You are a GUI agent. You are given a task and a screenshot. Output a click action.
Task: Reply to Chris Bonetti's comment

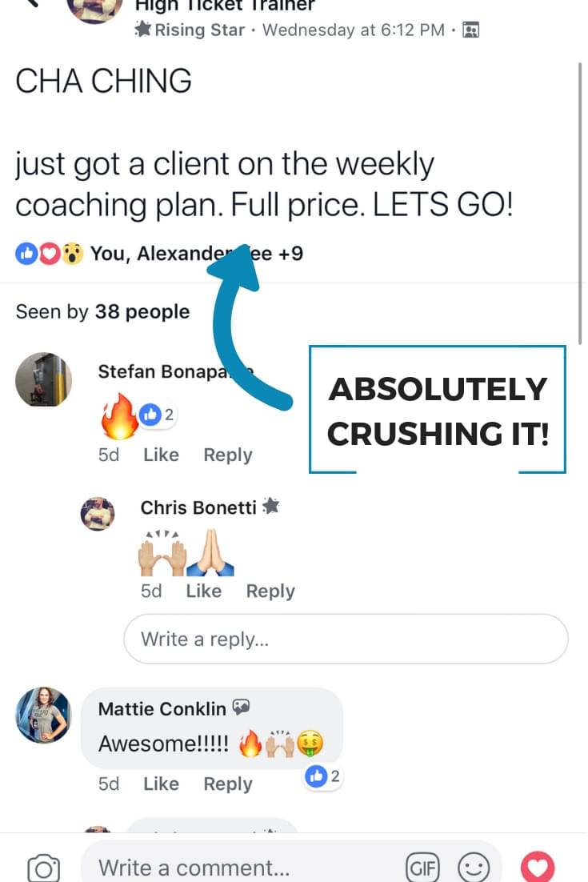270,591
